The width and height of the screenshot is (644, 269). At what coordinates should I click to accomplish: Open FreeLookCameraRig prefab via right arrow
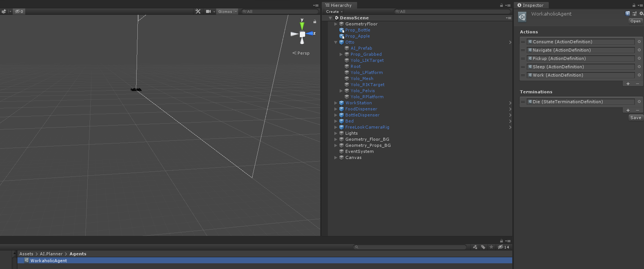510,127
